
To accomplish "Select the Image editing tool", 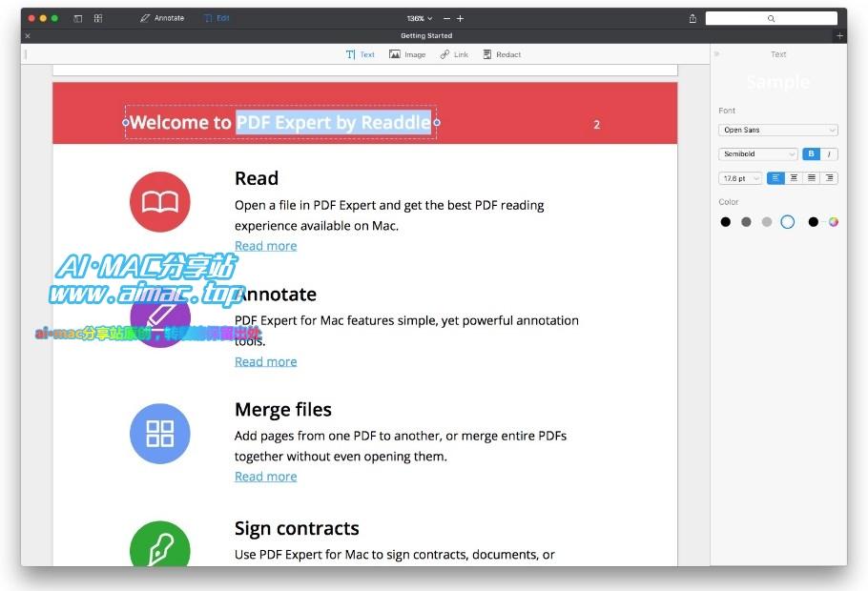I will pos(407,54).
